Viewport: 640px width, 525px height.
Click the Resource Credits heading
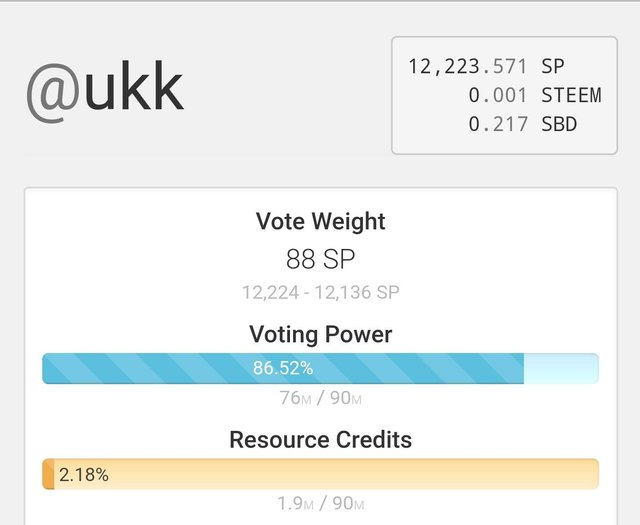pos(320,440)
